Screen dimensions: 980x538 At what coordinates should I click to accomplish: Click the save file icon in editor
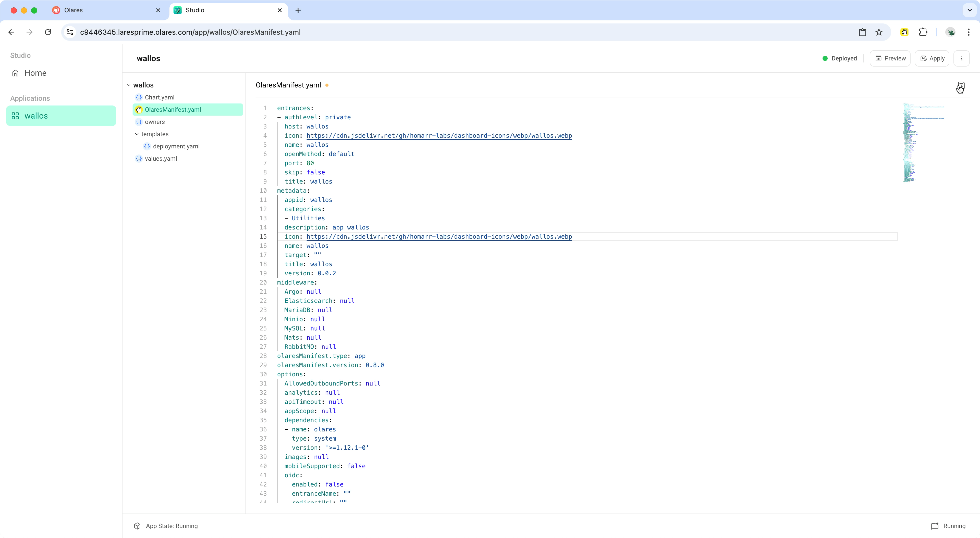pyautogui.click(x=961, y=85)
